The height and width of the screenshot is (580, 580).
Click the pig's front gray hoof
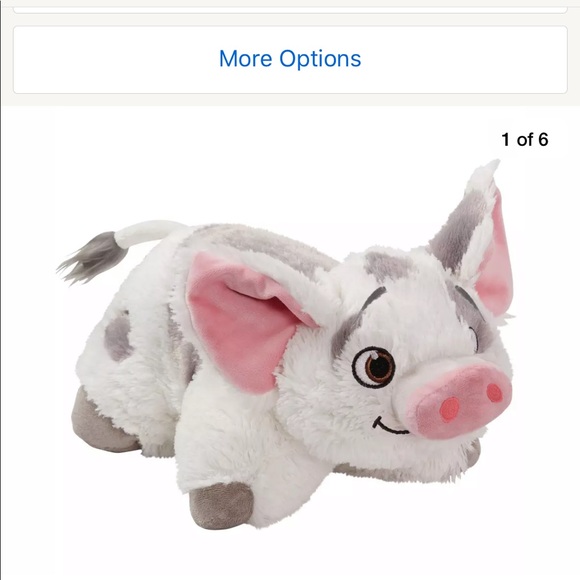(222, 505)
